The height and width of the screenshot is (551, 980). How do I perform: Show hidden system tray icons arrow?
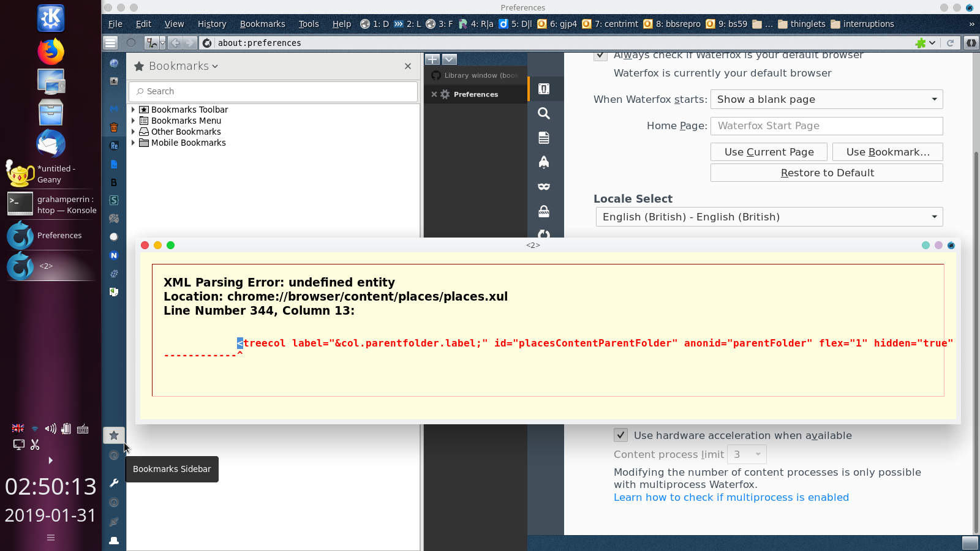[x=50, y=460]
